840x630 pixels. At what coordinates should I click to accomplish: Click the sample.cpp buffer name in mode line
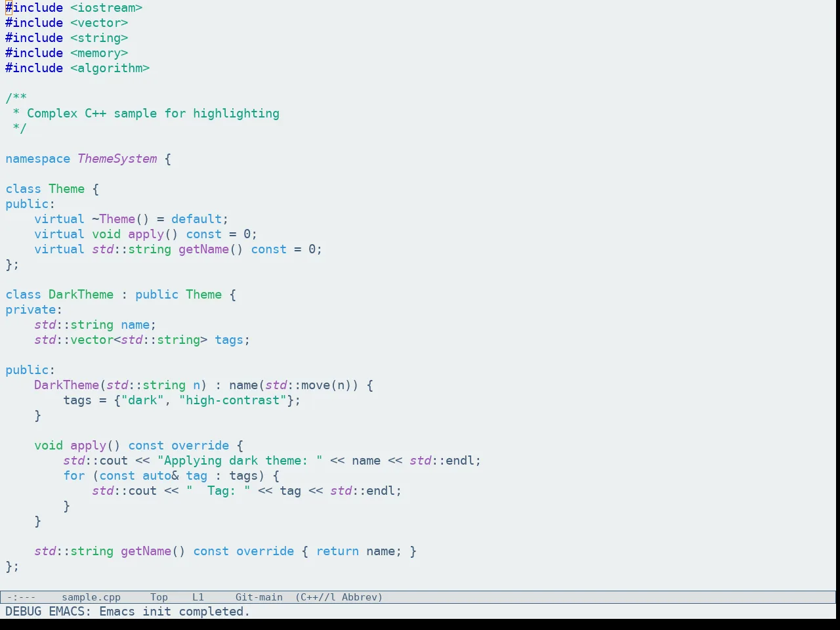click(x=91, y=597)
